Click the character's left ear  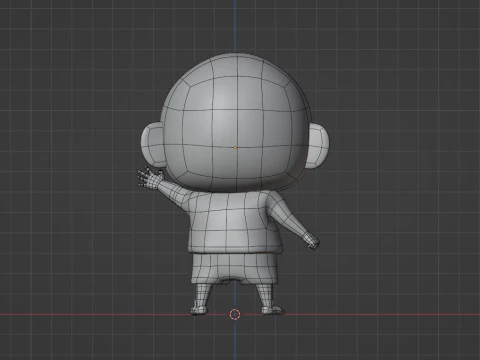(x=152, y=145)
